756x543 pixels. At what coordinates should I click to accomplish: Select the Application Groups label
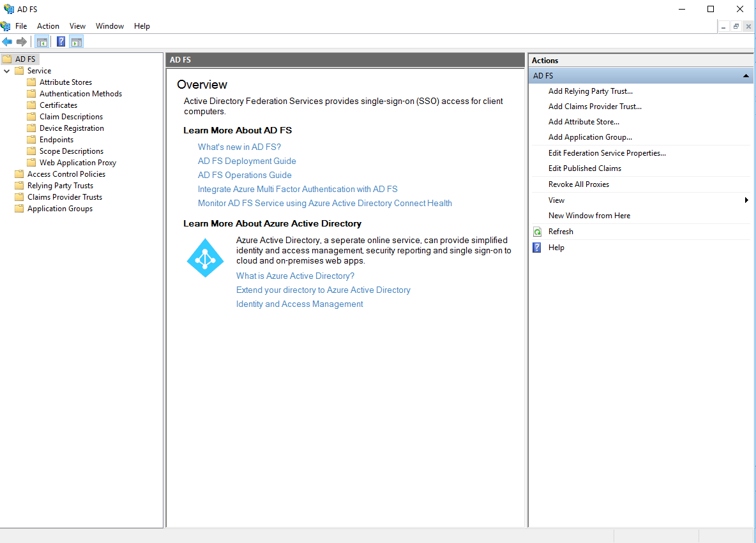coord(60,209)
